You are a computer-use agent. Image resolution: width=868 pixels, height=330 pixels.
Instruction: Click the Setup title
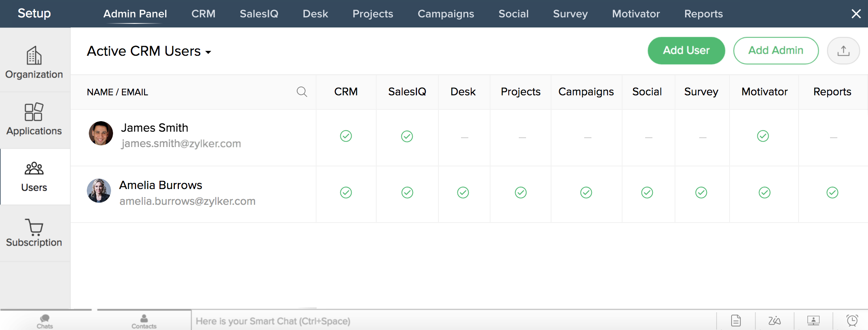tap(34, 13)
